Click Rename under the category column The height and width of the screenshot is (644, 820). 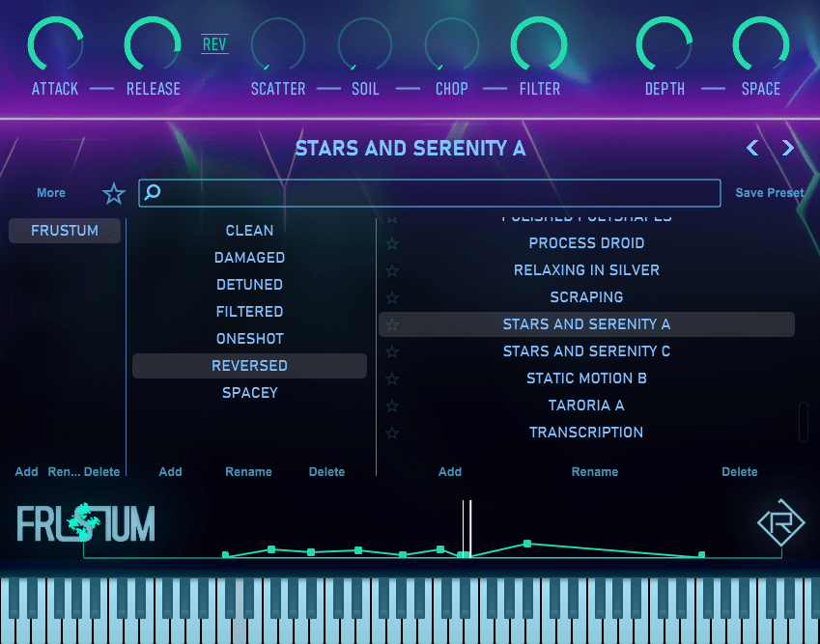[x=248, y=472]
